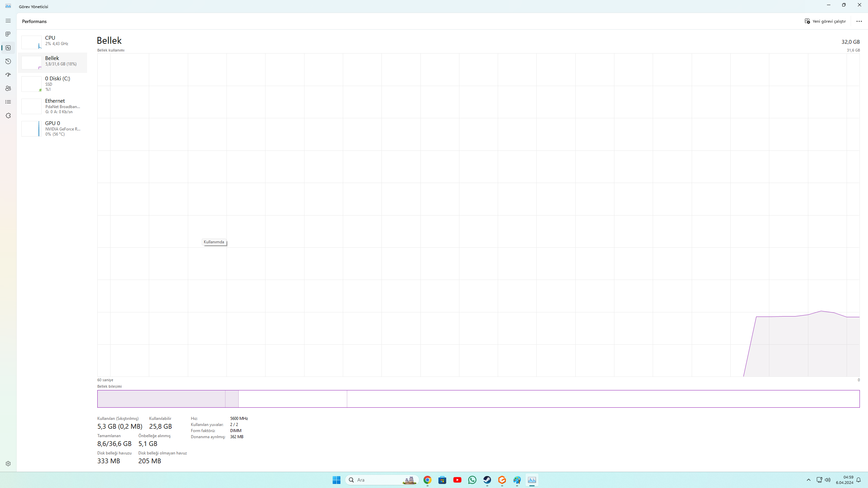
Task: Click the in-use segment of memory composition bar
Action: point(161,399)
